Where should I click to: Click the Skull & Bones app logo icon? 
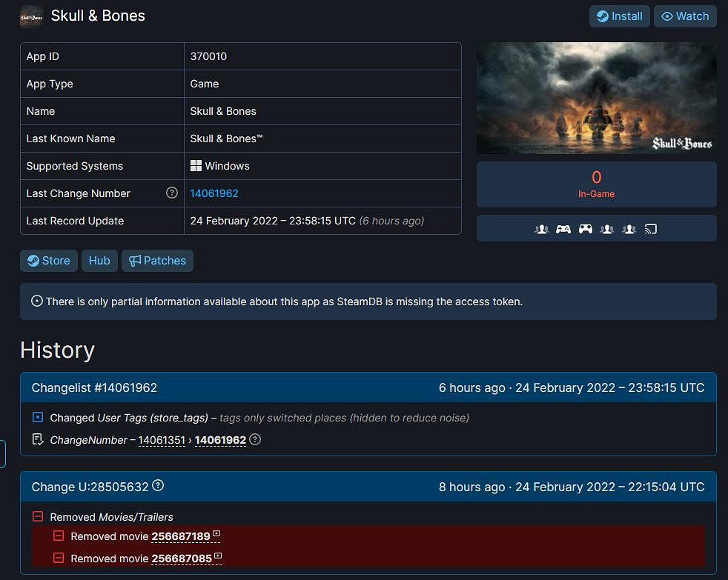pos(31,16)
